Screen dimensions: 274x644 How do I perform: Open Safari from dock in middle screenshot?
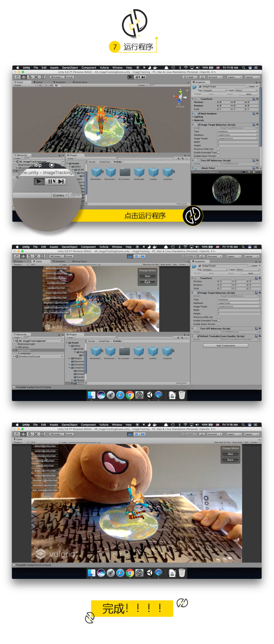click(120, 395)
